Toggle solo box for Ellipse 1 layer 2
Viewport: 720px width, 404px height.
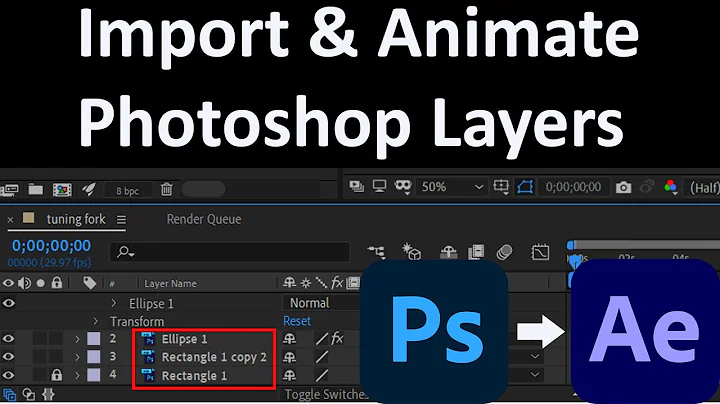click(40, 339)
